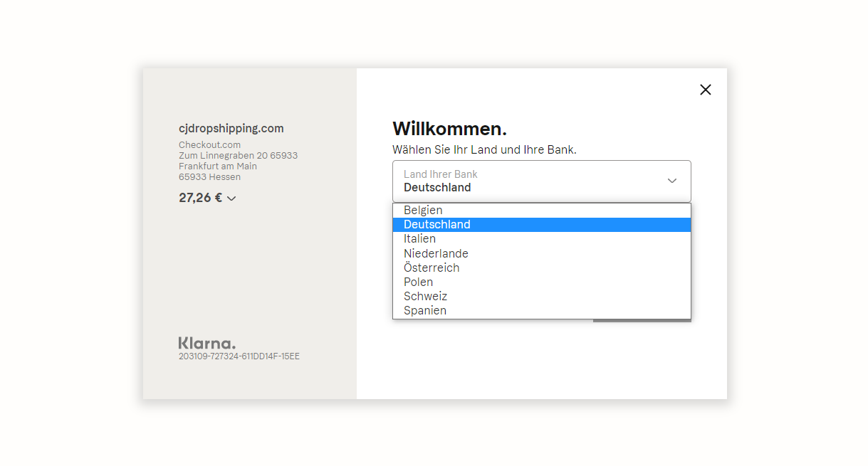The height and width of the screenshot is (466, 868).
Task: Click the chevron in the Land Ihrer Bank field
Action: tap(671, 181)
